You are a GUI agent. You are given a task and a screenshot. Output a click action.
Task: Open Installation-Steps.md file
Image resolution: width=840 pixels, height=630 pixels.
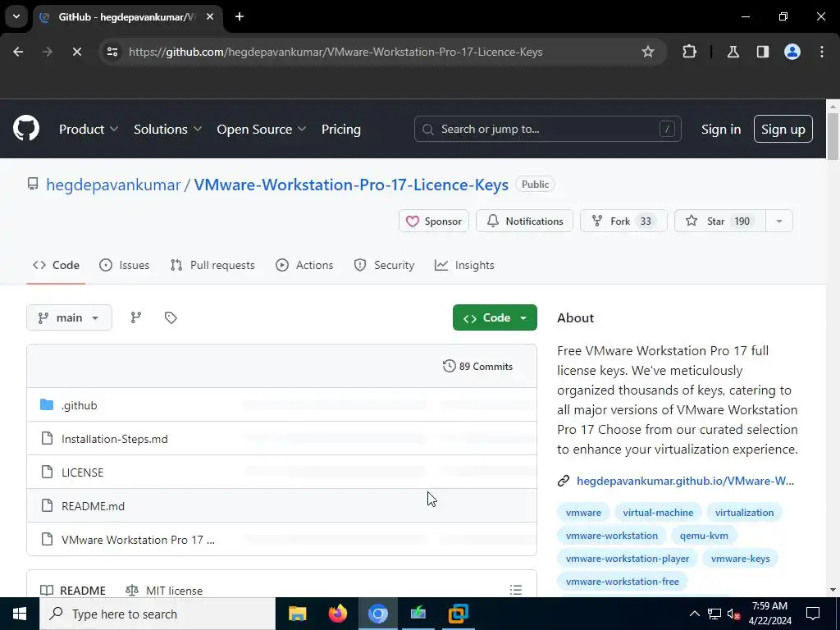click(115, 440)
